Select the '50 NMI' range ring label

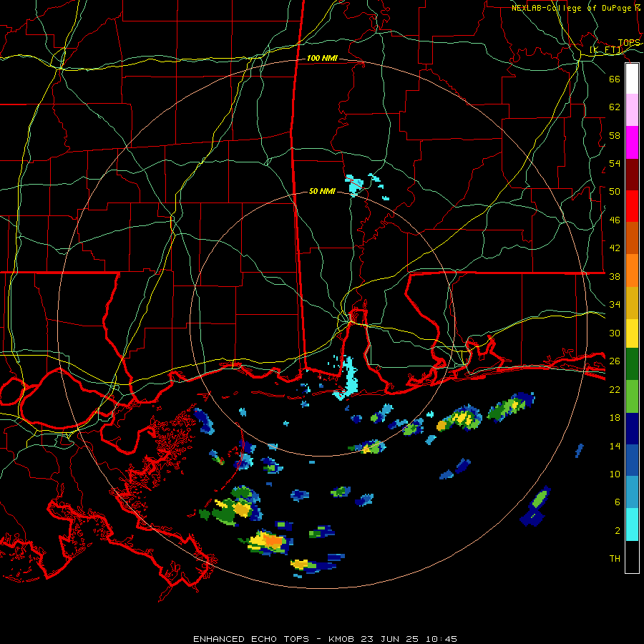click(322, 191)
